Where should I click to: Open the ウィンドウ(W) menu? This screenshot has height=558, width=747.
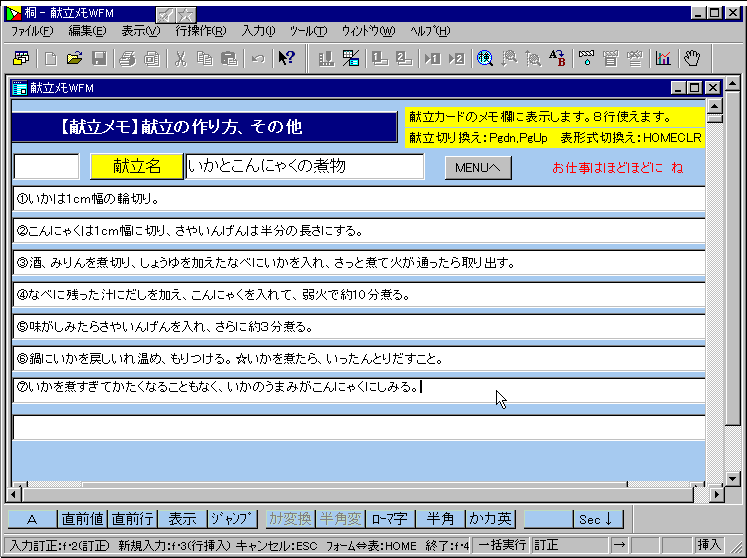click(368, 31)
